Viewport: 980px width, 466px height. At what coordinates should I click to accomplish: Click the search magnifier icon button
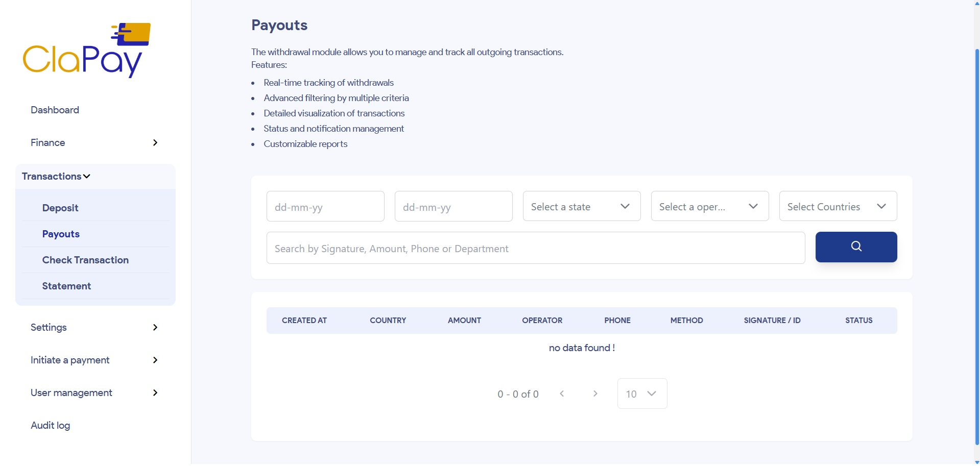tap(856, 247)
